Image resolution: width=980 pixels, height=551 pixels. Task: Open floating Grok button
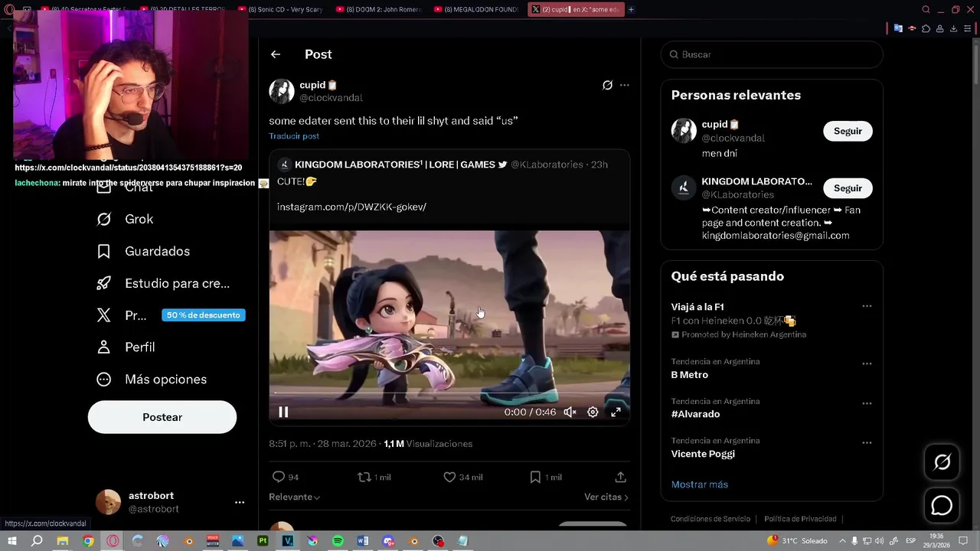pyautogui.click(x=942, y=462)
